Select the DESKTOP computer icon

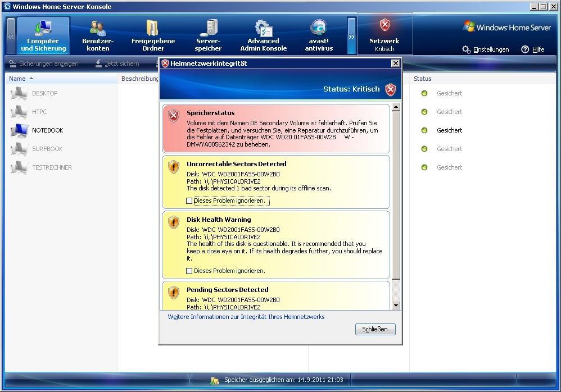tap(19, 94)
